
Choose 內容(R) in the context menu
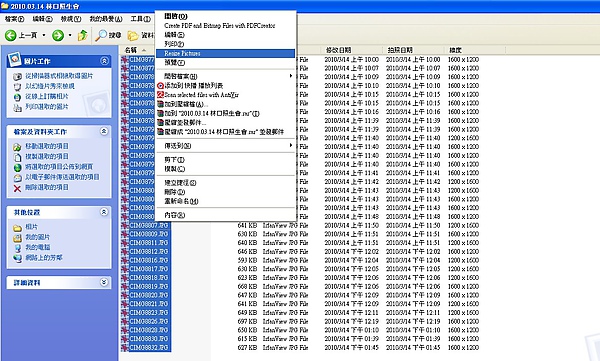pyautogui.click(x=225, y=215)
